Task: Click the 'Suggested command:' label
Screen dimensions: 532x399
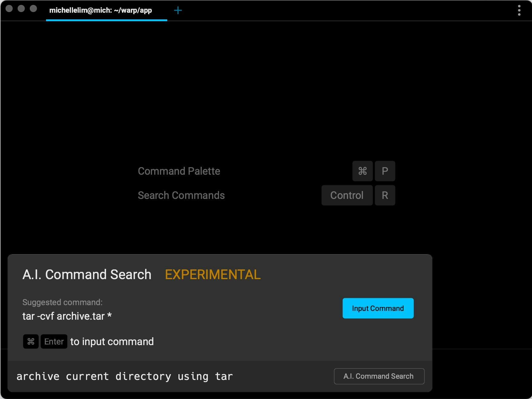Action: click(62, 302)
